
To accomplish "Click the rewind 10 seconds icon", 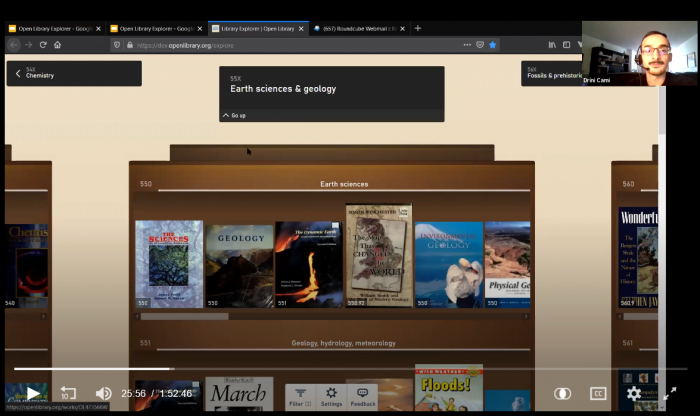I will point(68,393).
